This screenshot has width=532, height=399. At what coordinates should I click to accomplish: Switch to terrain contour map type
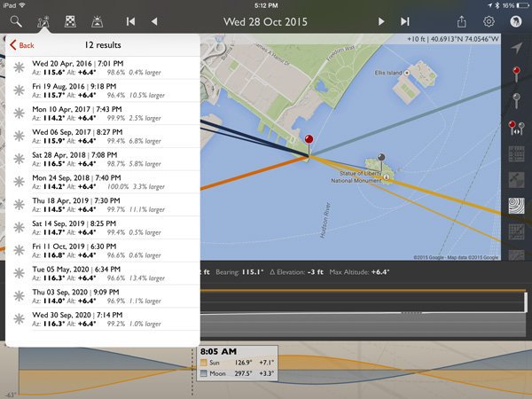[x=516, y=206]
